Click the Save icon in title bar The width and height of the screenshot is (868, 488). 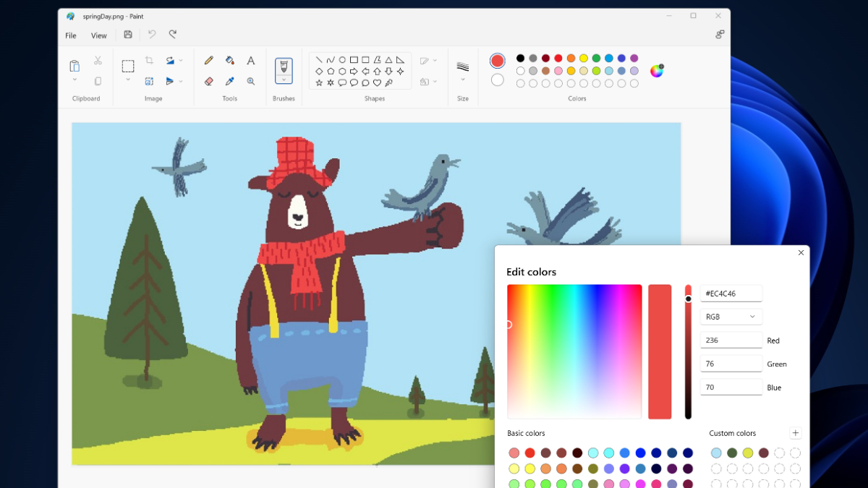(x=128, y=35)
